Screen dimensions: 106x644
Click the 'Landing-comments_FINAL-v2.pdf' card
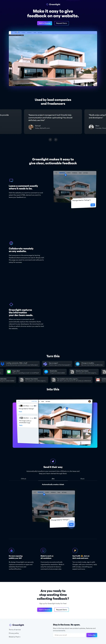point(20,364)
